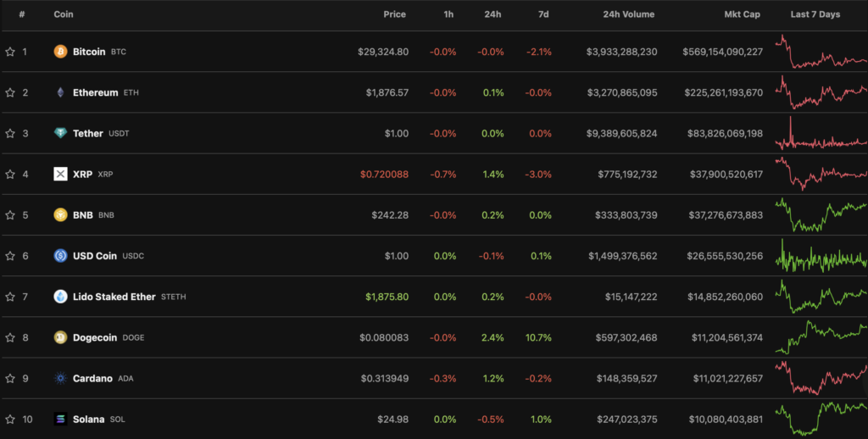Favorite Tether with its star
Screen dimensions: 868x439
tap(10, 133)
